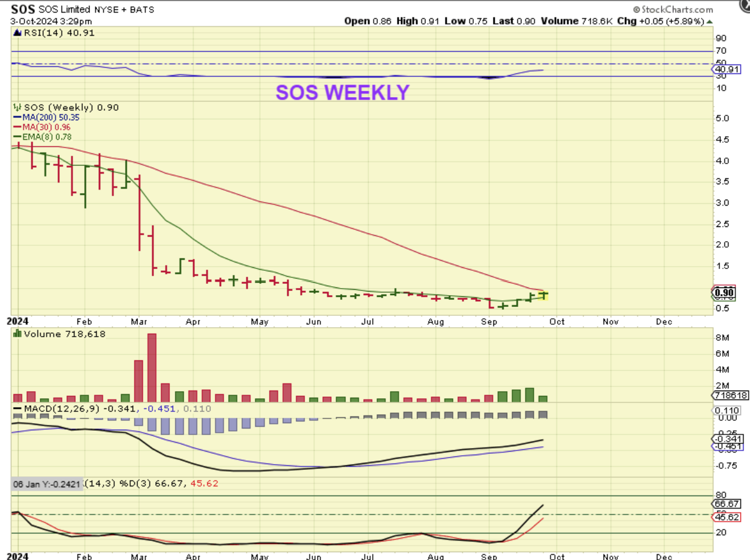Click the MA(30) 0.96 legend entry
This screenshot has height=560, width=750.
point(47,127)
